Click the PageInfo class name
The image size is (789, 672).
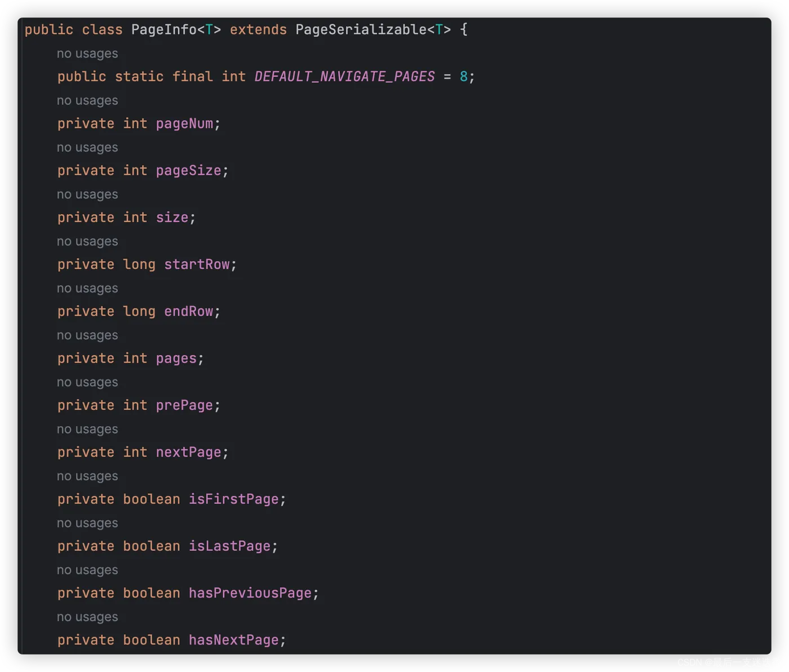tap(163, 30)
